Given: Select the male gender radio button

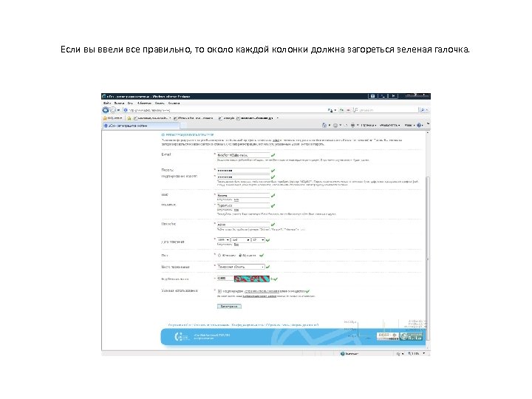Looking at the screenshot, I should tap(241, 255).
